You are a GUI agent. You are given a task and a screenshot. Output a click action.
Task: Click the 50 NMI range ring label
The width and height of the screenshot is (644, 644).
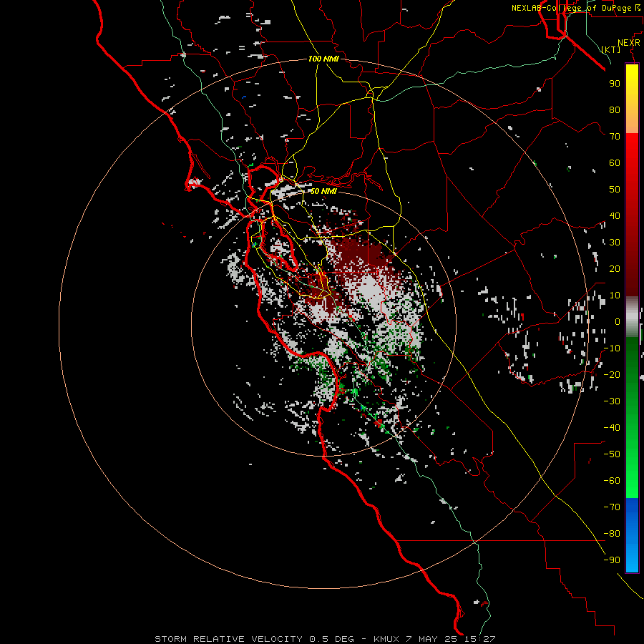pos(323,191)
